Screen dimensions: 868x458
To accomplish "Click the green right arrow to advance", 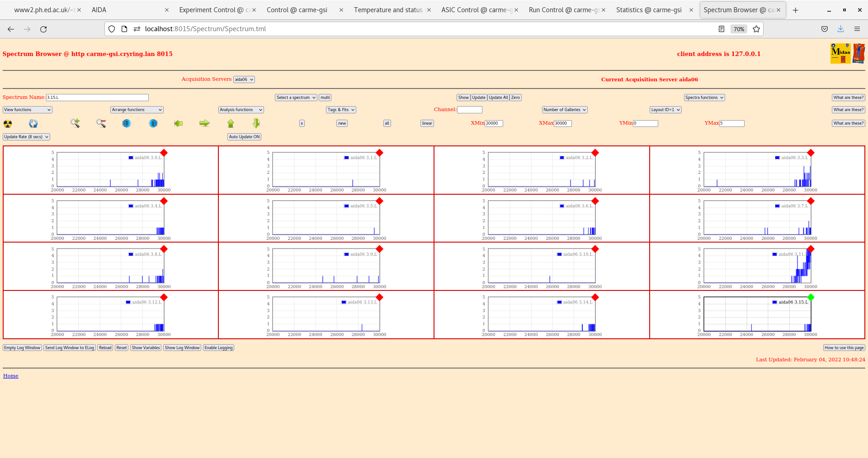I will pos(204,123).
